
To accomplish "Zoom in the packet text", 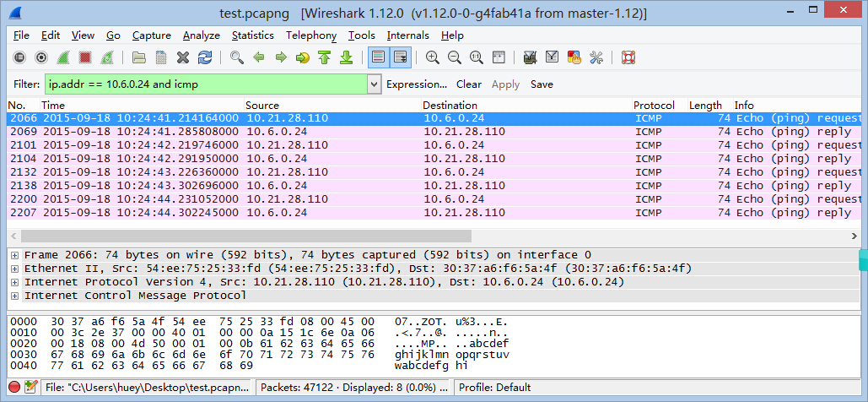I will 433,57.
